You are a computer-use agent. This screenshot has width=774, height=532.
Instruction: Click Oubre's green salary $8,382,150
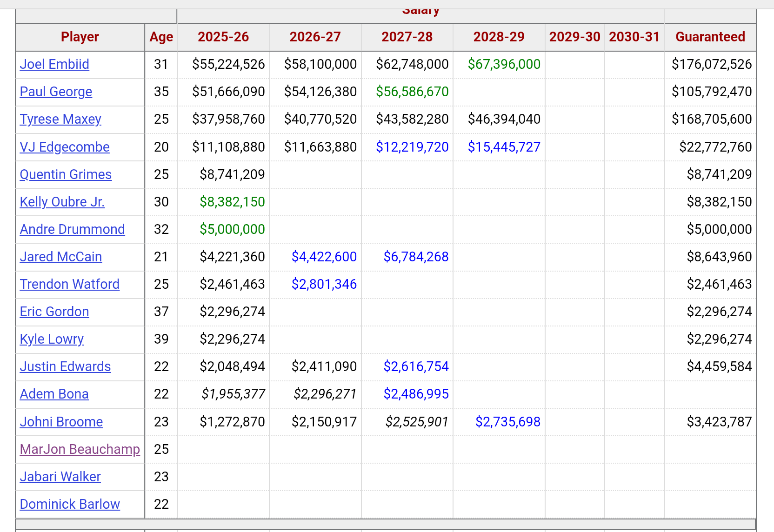pyautogui.click(x=232, y=202)
